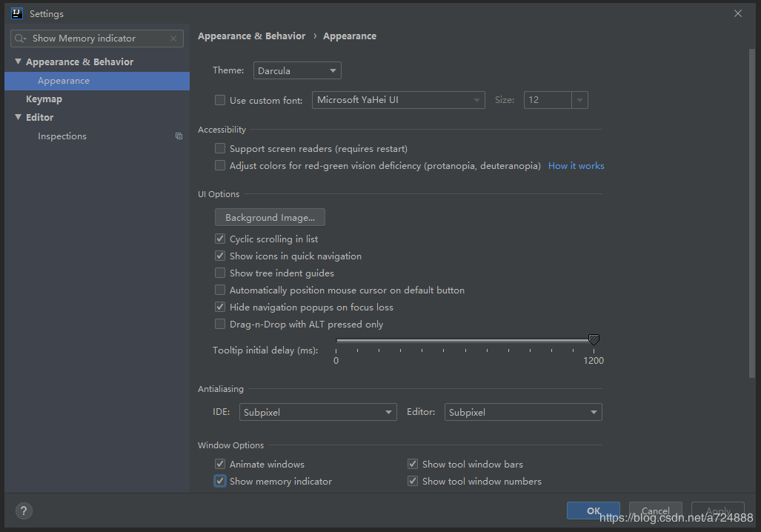
Task: Click the settings panel vertical scrollbar
Action: (x=752, y=213)
